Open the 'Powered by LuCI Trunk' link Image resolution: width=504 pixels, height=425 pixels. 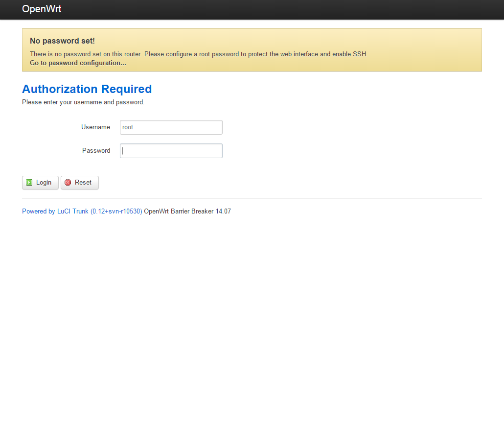point(82,212)
